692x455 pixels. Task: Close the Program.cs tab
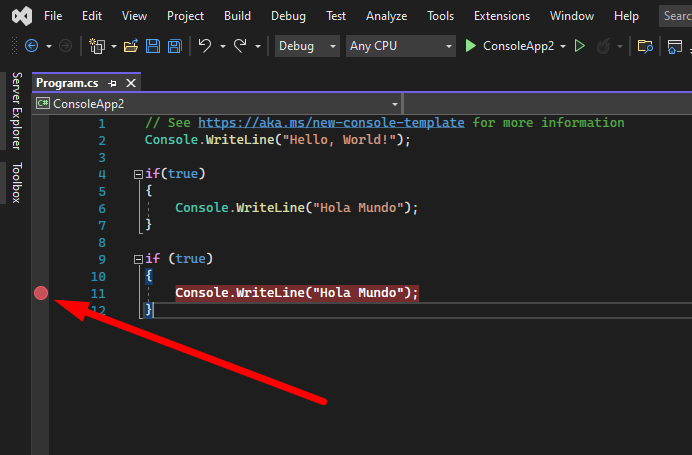(x=130, y=83)
